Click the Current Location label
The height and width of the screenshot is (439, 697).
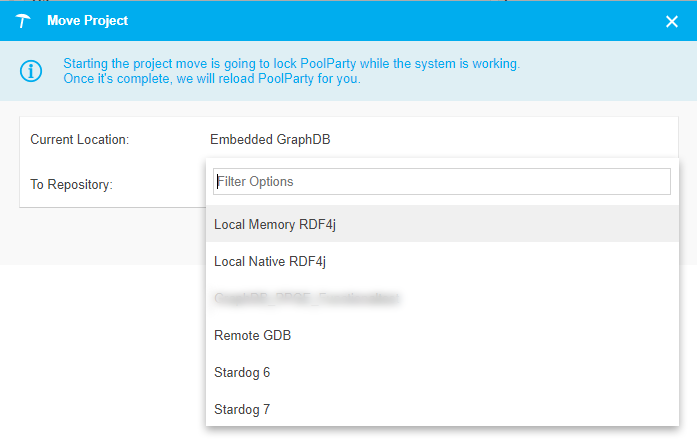click(79, 140)
